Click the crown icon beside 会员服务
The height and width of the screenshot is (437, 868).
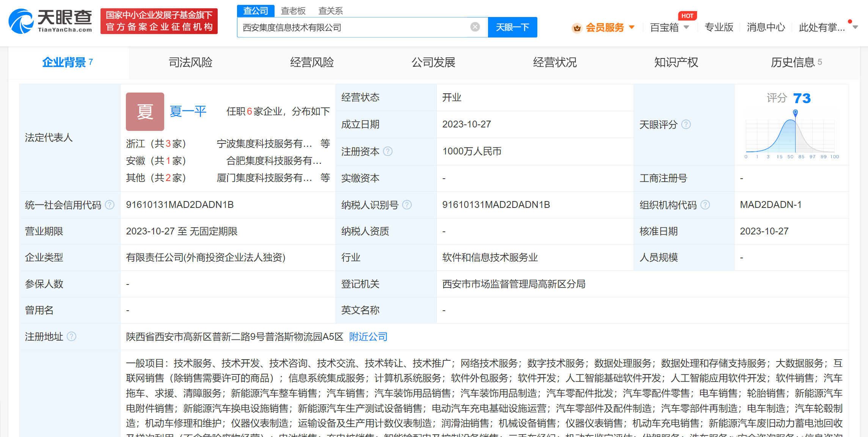pyautogui.click(x=577, y=28)
